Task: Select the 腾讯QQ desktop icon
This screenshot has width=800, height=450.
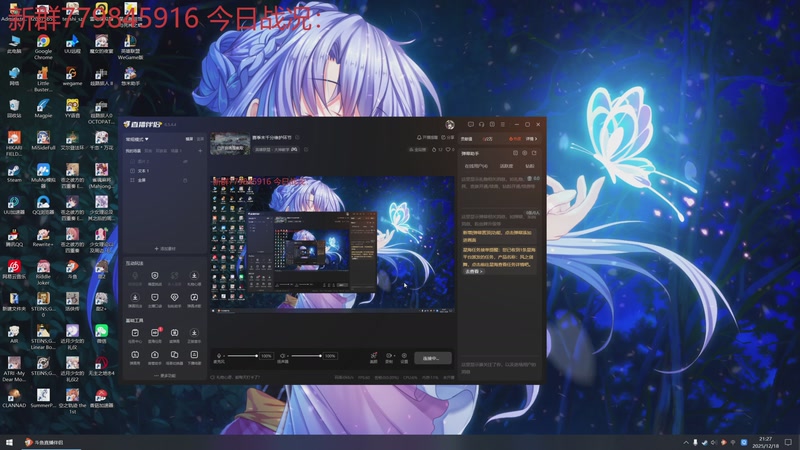Action: click(14, 238)
